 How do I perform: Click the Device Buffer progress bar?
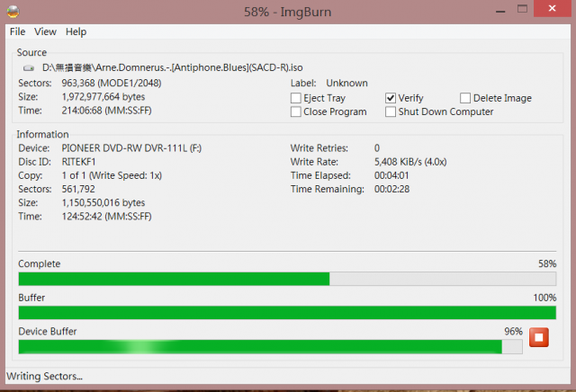coord(270,347)
